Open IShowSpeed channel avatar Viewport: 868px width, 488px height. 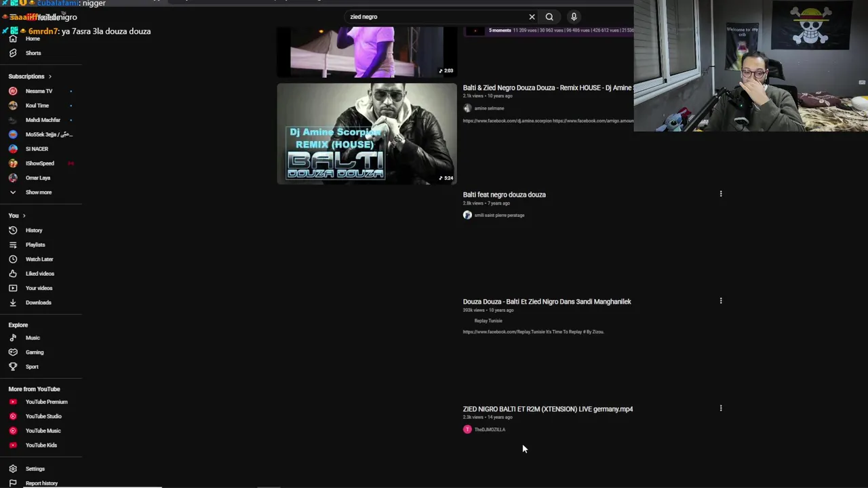13,163
